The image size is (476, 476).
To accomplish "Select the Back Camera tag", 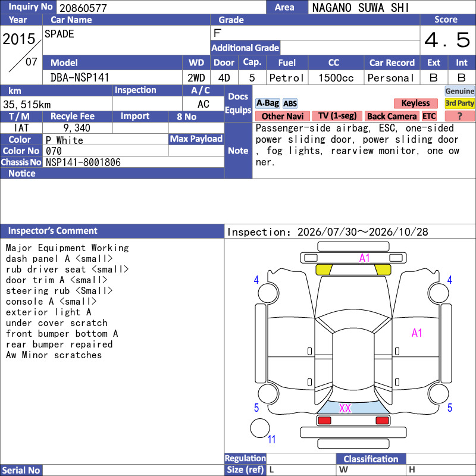I will (x=392, y=116).
